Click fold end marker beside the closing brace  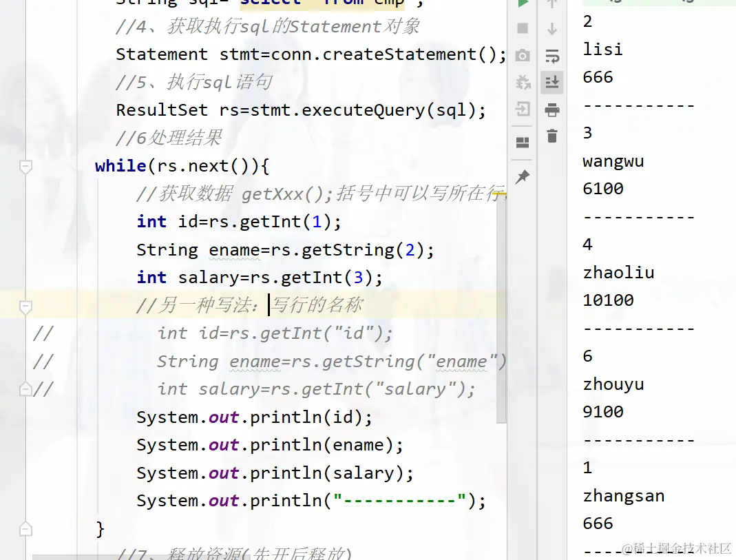click(25, 529)
